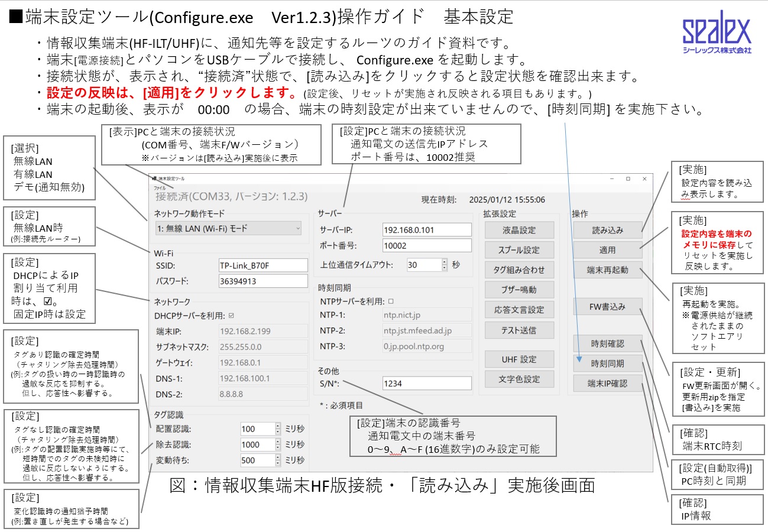Click the app icon in the title bar
The height and width of the screenshot is (532, 768).
pos(154,178)
